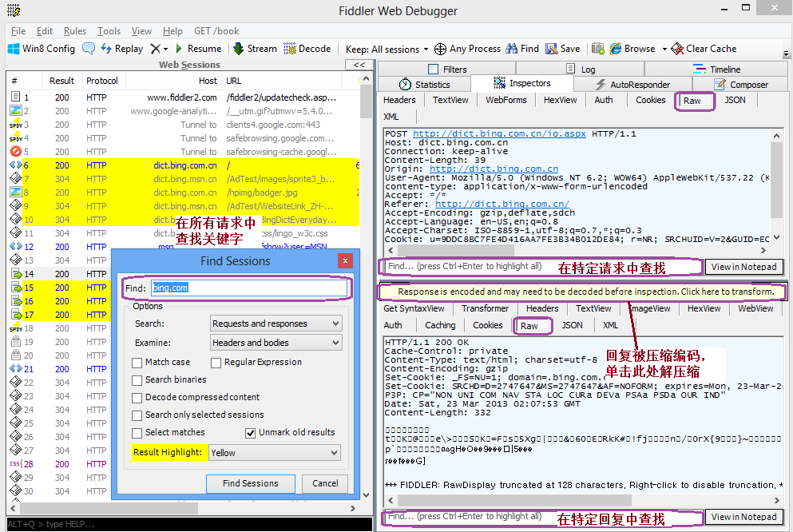Click the Stream green arrow icon
The image size is (793, 532).
point(238,49)
